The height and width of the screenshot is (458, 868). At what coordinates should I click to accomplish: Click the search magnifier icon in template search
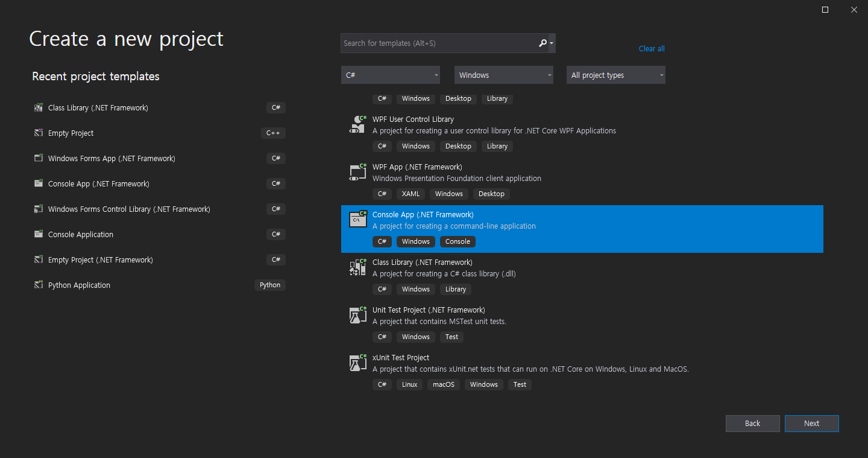[x=542, y=43]
